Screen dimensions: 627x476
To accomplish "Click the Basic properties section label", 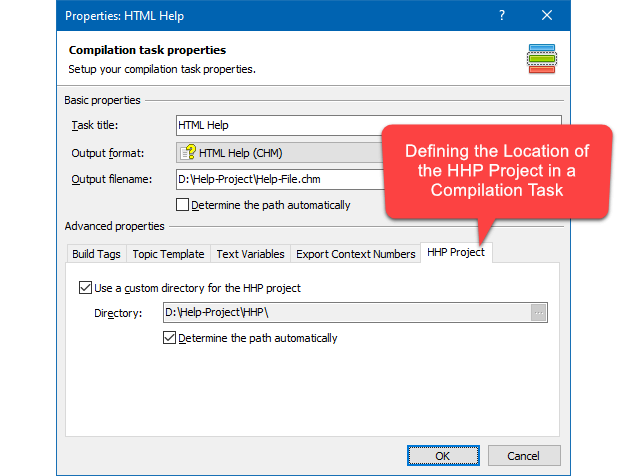I will (102, 100).
